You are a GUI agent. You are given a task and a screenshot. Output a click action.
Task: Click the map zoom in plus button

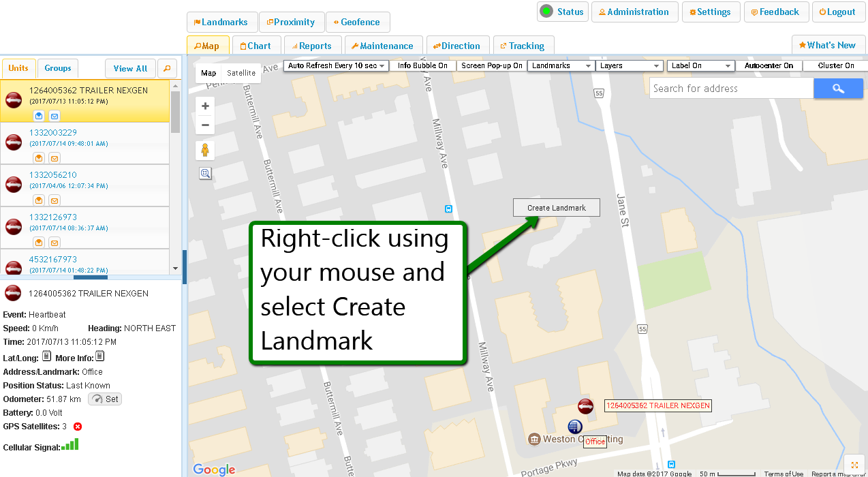[x=205, y=106]
